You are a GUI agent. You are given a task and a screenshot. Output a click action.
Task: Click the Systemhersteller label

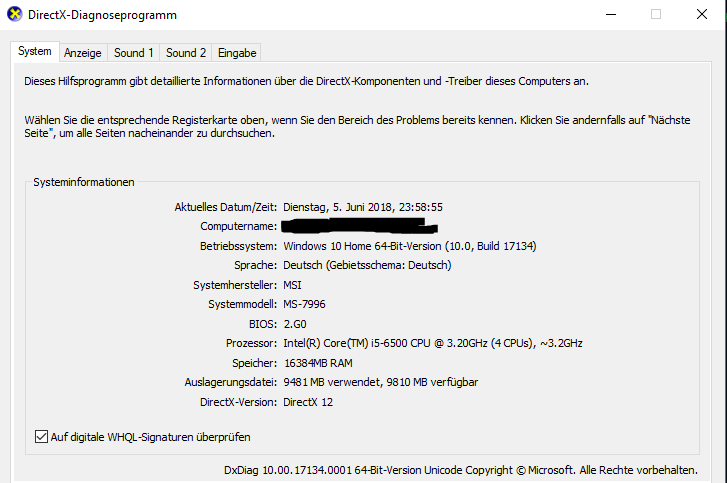[235, 285]
